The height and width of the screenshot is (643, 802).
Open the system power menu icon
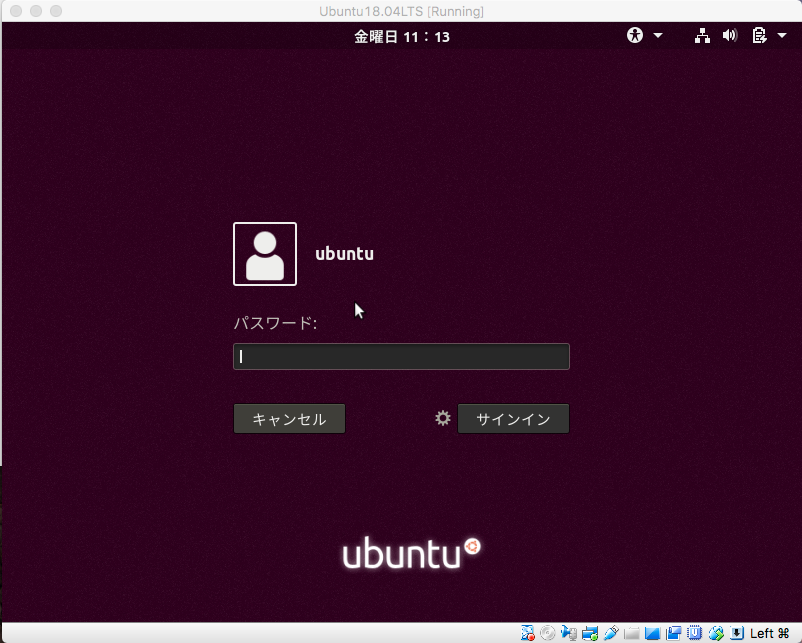click(760, 35)
